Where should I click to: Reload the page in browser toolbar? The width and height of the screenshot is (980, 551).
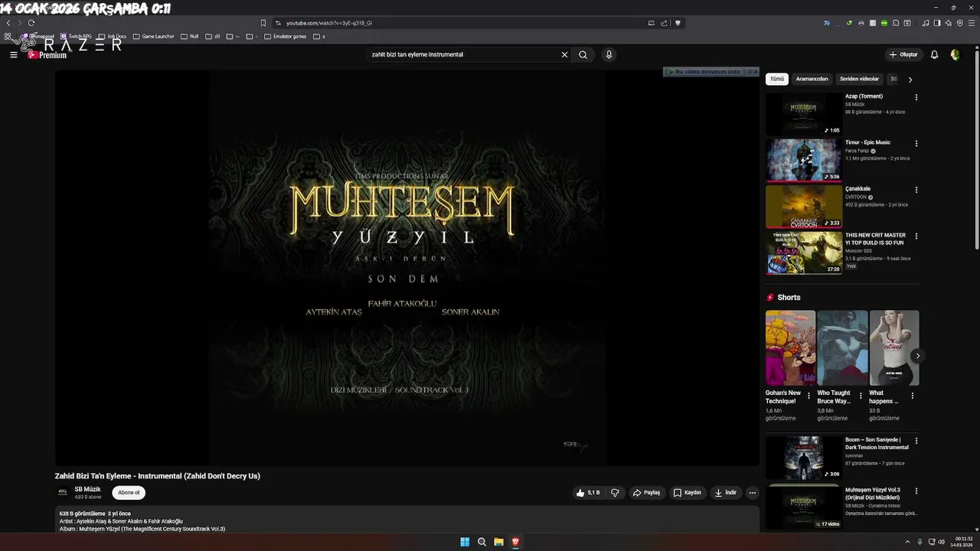(31, 23)
